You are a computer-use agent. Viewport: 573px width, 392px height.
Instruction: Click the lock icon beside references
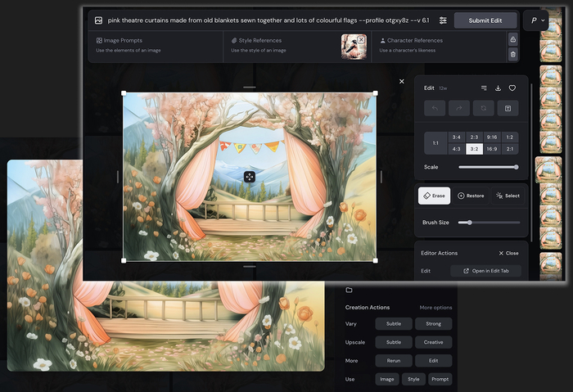[512, 39]
